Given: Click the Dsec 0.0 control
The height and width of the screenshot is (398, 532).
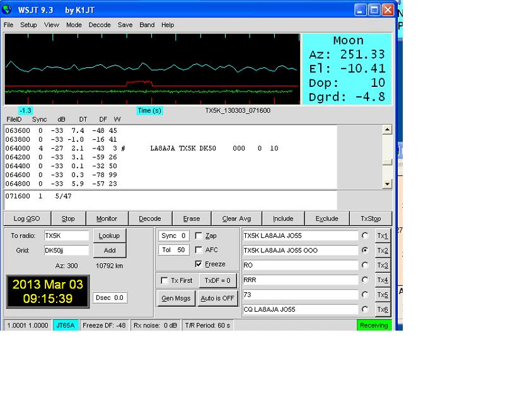Looking at the screenshot, I should [110, 298].
